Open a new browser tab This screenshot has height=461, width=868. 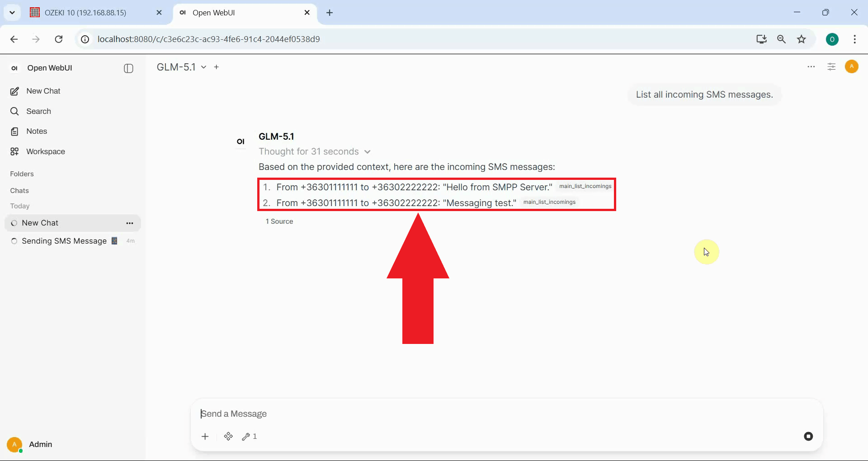[330, 13]
